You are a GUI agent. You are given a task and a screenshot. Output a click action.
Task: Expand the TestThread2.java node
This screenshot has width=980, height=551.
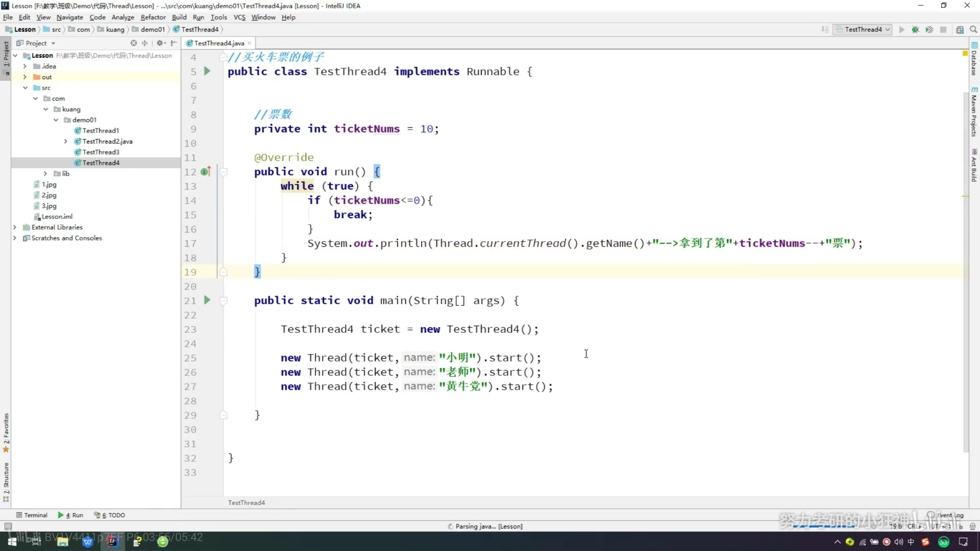pos(66,142)
